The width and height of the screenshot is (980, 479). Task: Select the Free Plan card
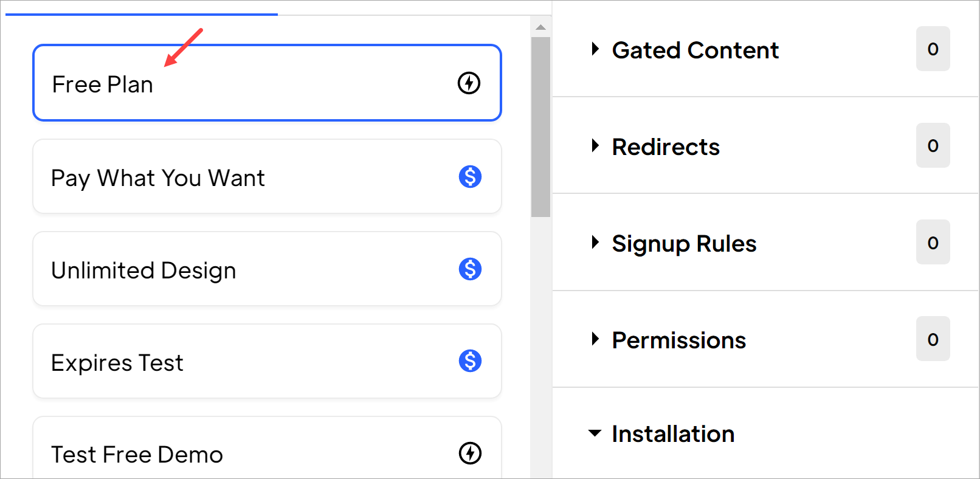[x=267, y=83]
